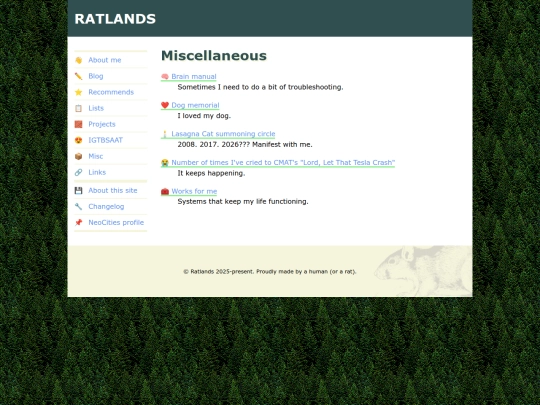This screenshot has width=540, height=405.
Task: Go to the Blog section
Action: tap(96, 76)
